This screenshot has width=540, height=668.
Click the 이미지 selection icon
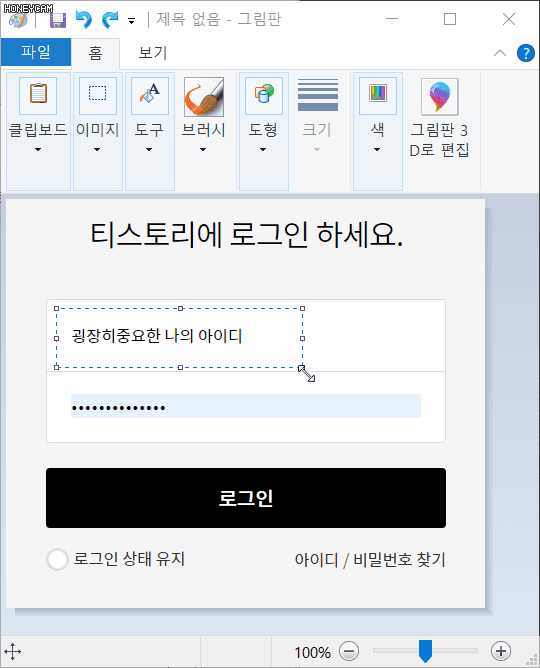[x=98, y=96]
